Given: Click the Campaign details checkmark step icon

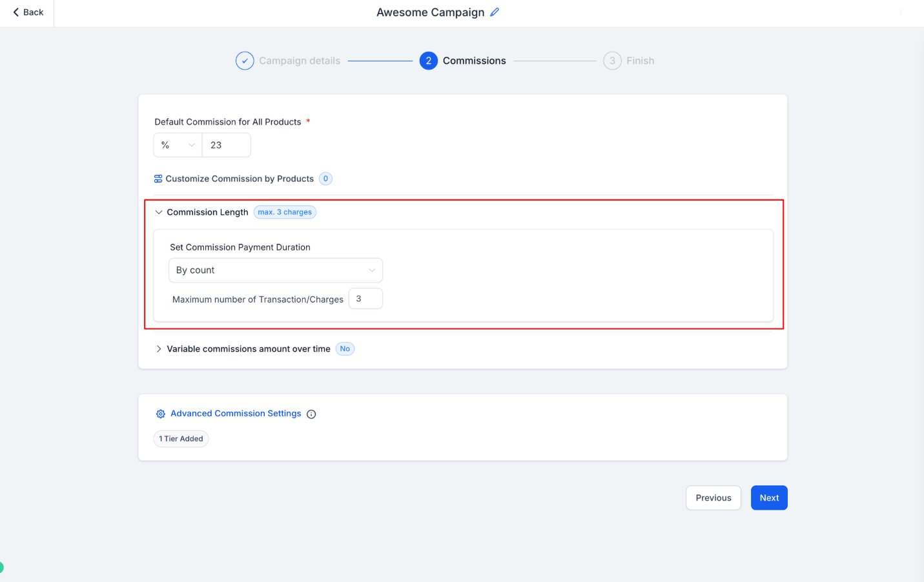Looking at the screenshot, I should pyautogui.click(x=245, y=61).
